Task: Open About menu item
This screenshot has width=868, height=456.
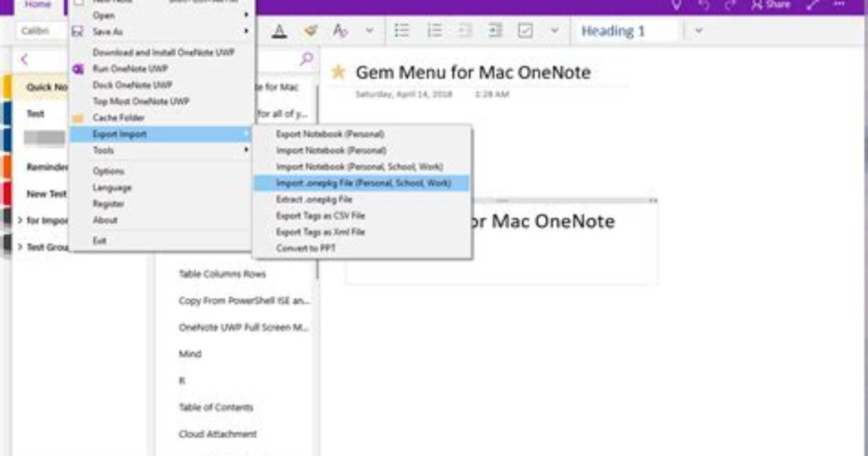Action: click(x=162, y=220)
